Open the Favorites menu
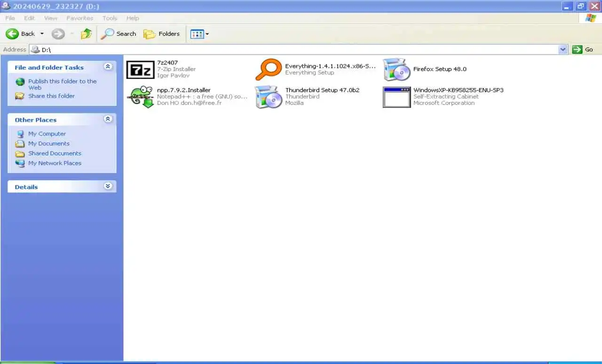 pos(79,18)
